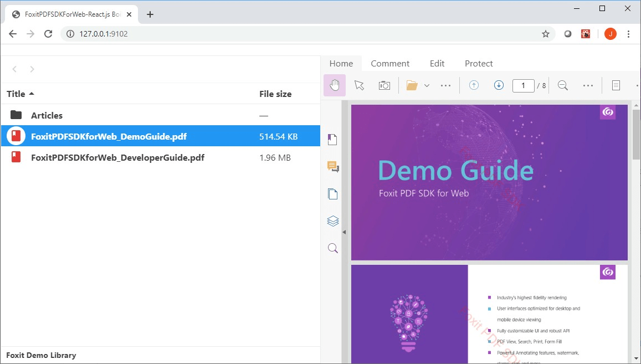
Task: Click the page number input field
Action: pos(523,85)
